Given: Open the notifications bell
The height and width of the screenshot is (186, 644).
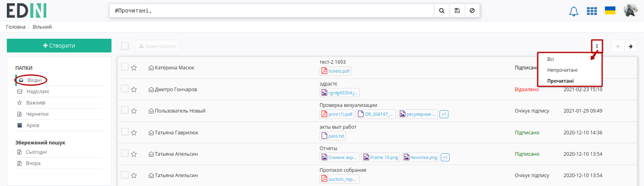Looking at the screenshot, I should (x=574, y=11).
